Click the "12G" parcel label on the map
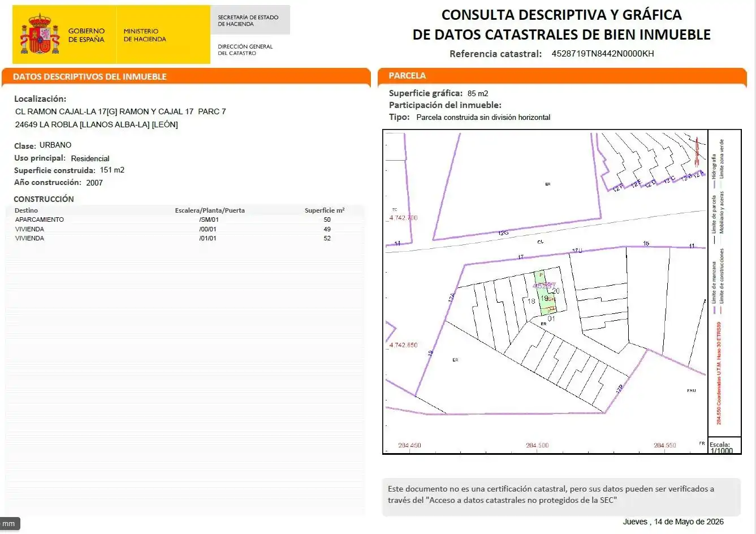Image resolution: width=756 pixels, height=534 pixels. coord(503,233)
